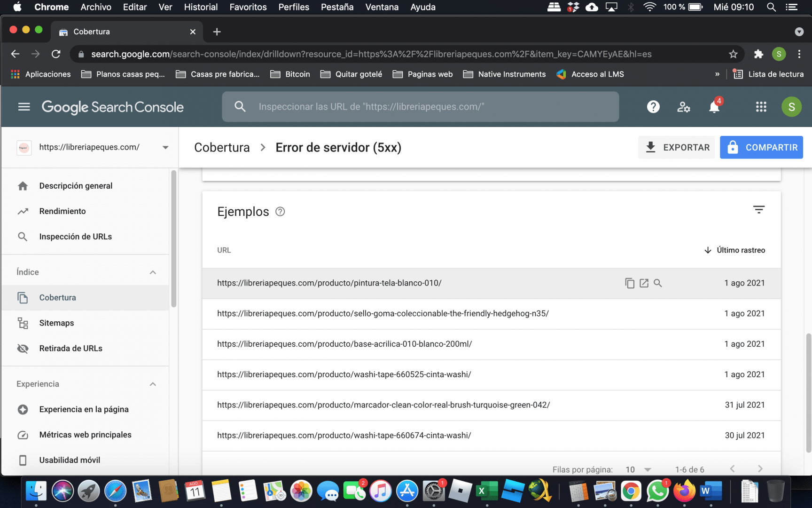The height and width of the screenshot is (508, 812).
Task: Open Descripción general in sidebar
Action: click(x=86, y=186)
